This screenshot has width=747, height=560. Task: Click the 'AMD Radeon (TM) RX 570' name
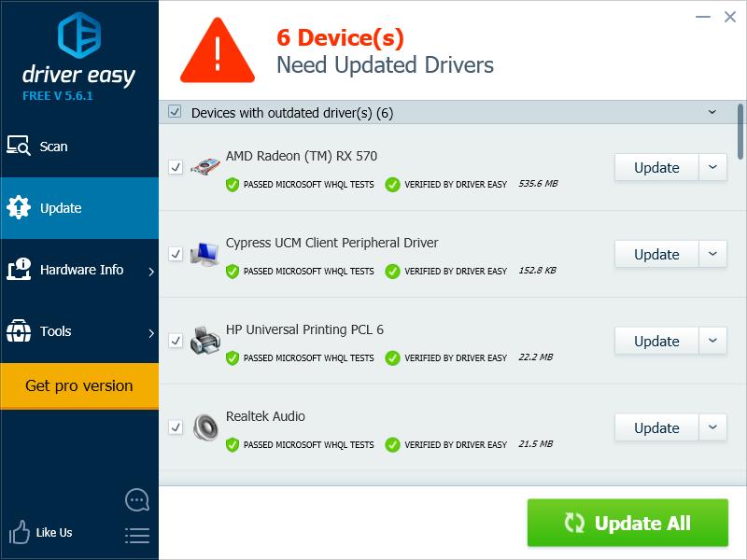pos(302,156)
